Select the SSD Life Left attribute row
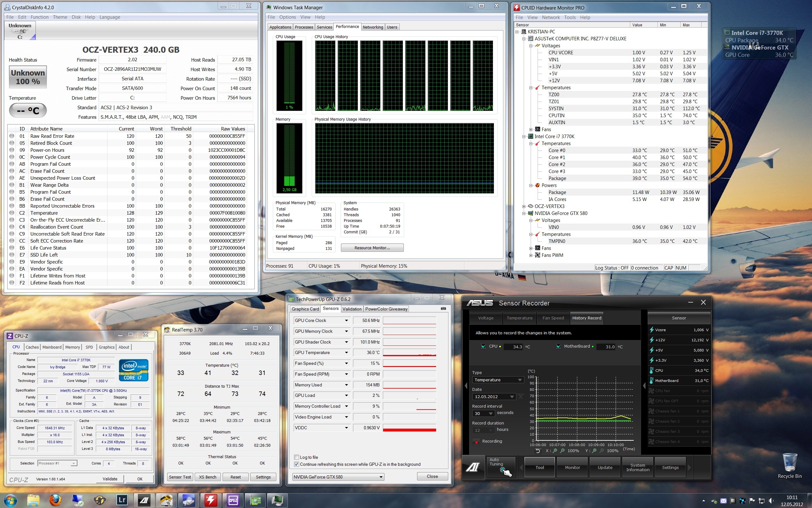This screenshot has width=812, height=508. point(131,255)
